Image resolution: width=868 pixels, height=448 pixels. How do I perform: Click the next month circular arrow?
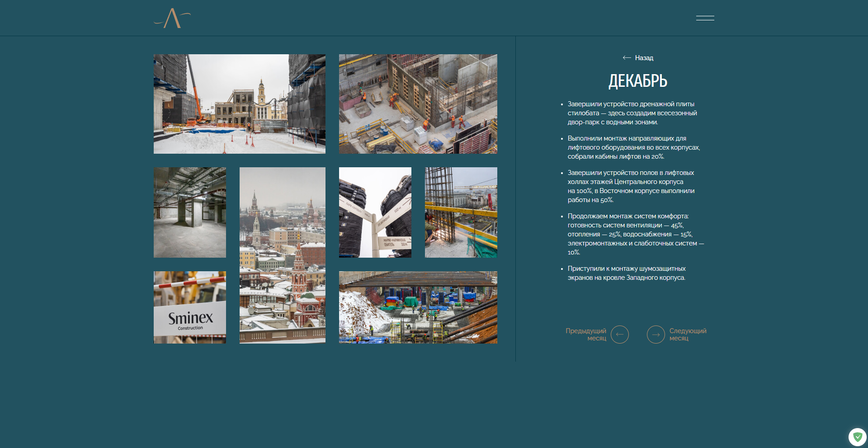point(656,335)
